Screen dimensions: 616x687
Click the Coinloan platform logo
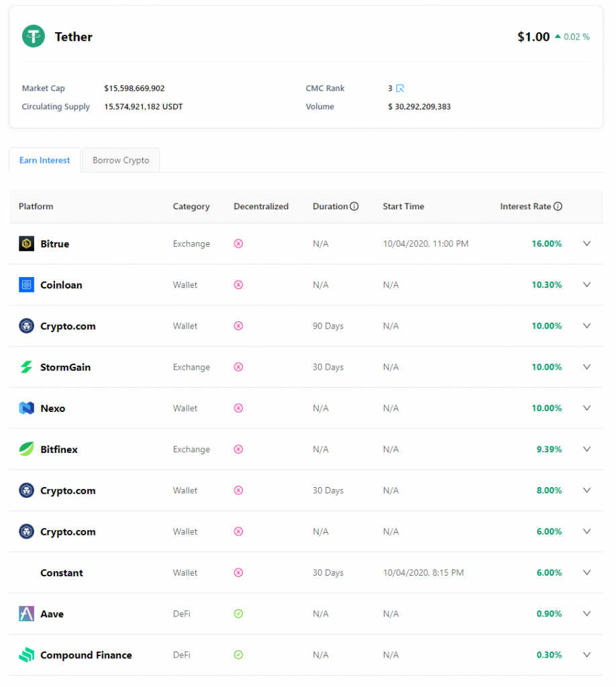(x=26, y=285)
